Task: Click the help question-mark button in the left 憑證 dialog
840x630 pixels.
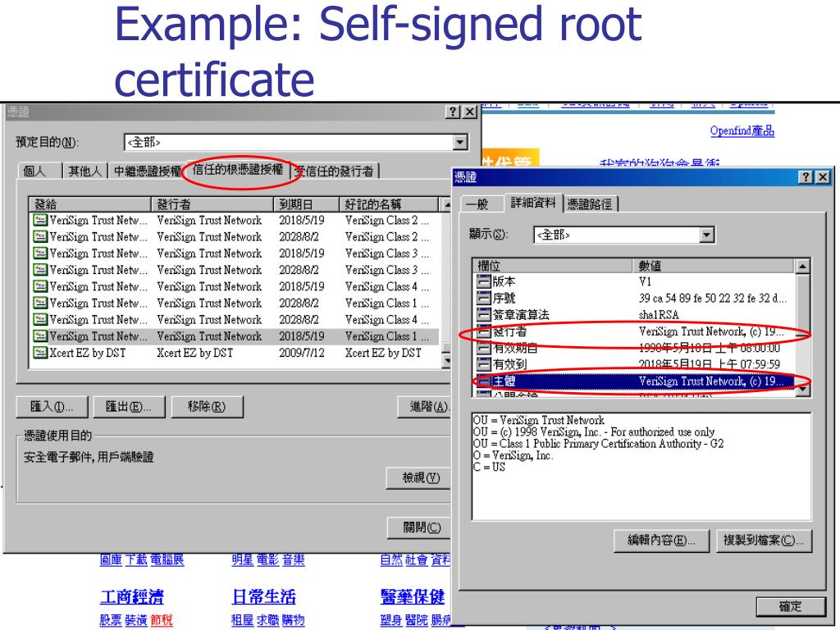Action: [x=453, y=112]
